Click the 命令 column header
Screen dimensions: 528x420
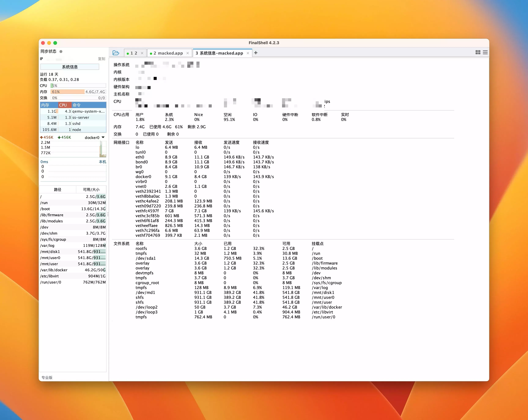pyautogui.click(x=76, y=105)
